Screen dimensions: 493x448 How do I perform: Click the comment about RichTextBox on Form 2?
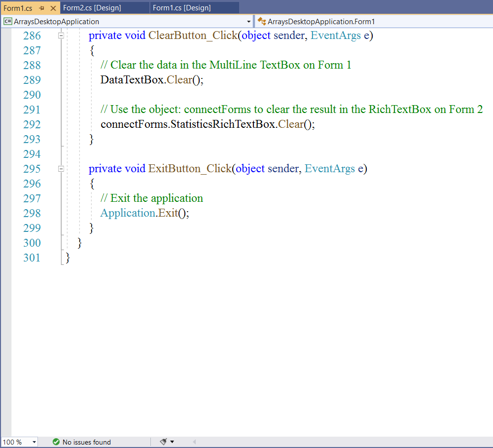(x=291, y=109)
